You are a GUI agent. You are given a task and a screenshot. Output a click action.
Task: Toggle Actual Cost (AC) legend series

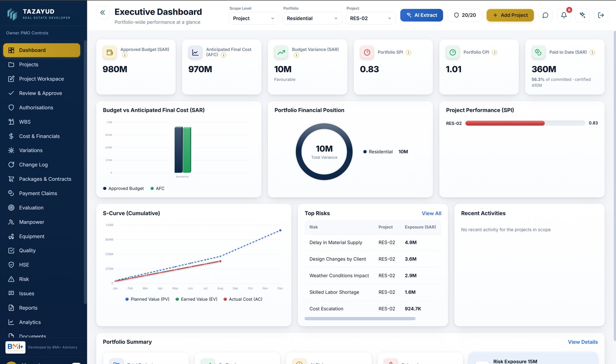coord(243,299)
